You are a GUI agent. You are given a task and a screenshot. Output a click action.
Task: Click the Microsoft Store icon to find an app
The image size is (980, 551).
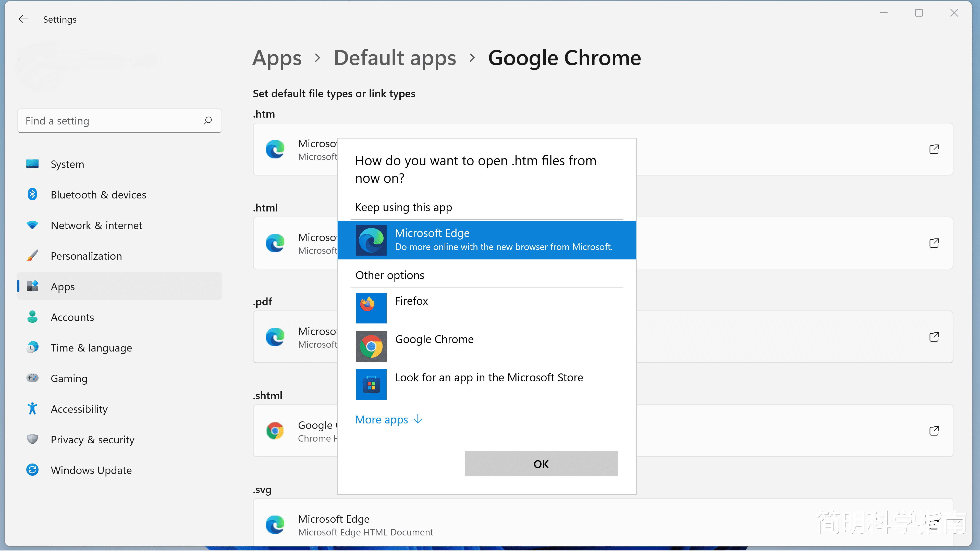pyautogui.click(x=371, y=384)
